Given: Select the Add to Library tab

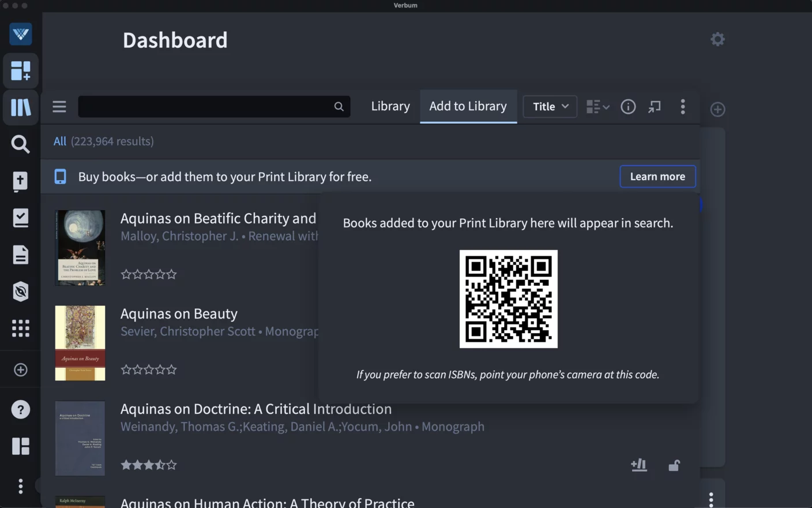Looking at the screenshot, I should click(468, 106).
